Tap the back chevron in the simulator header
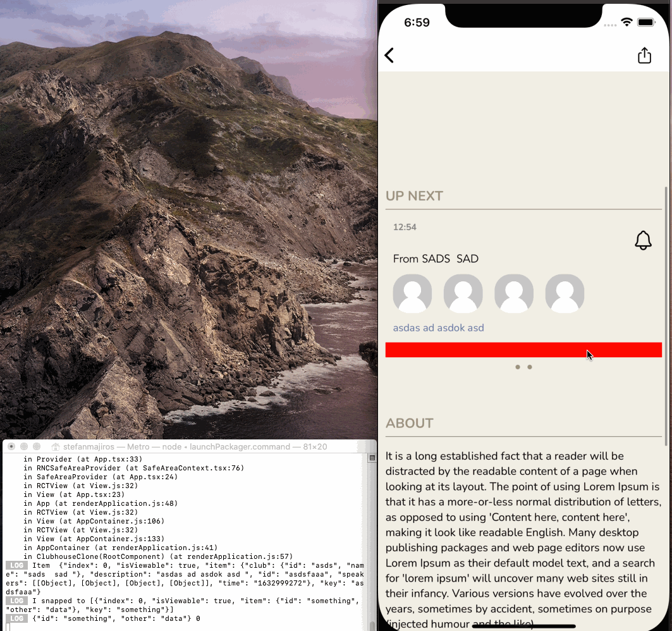The width and height of the screenshot is (672, 631). point(389,55)
